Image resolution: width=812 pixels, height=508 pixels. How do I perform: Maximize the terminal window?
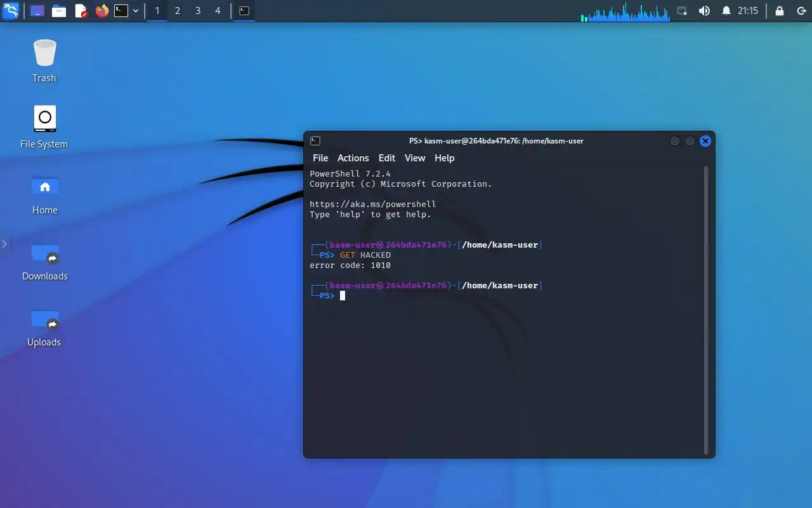690,141
